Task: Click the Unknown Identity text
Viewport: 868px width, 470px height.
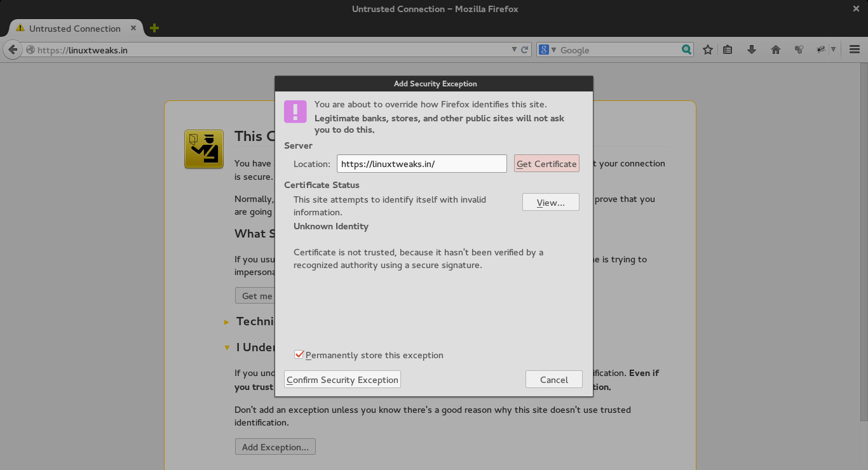Action: tap(331, 226)
